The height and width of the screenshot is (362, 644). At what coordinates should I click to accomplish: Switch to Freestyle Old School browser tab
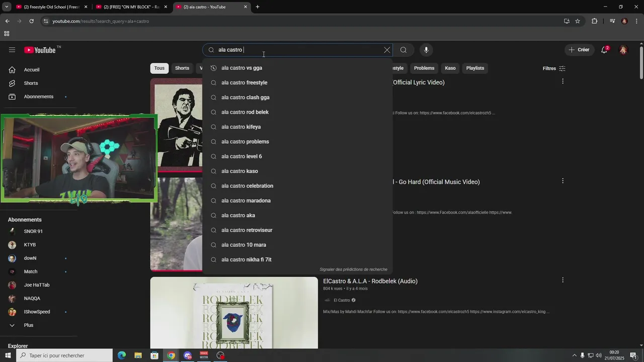pyautogui.click(x=52, y=7)
